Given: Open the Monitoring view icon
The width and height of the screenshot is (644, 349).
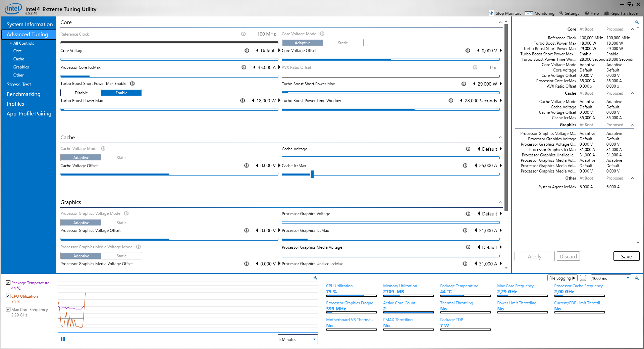Looking at the screenshot, I should coord(529,13).
